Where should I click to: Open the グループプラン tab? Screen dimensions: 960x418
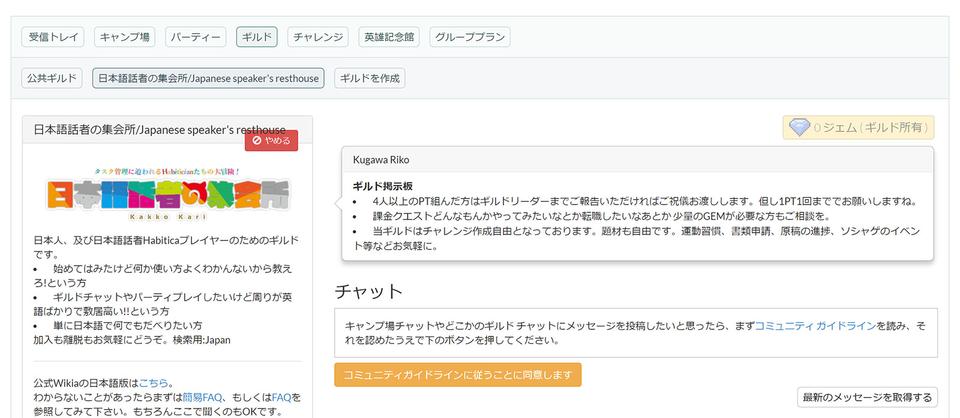click(470, 37)
